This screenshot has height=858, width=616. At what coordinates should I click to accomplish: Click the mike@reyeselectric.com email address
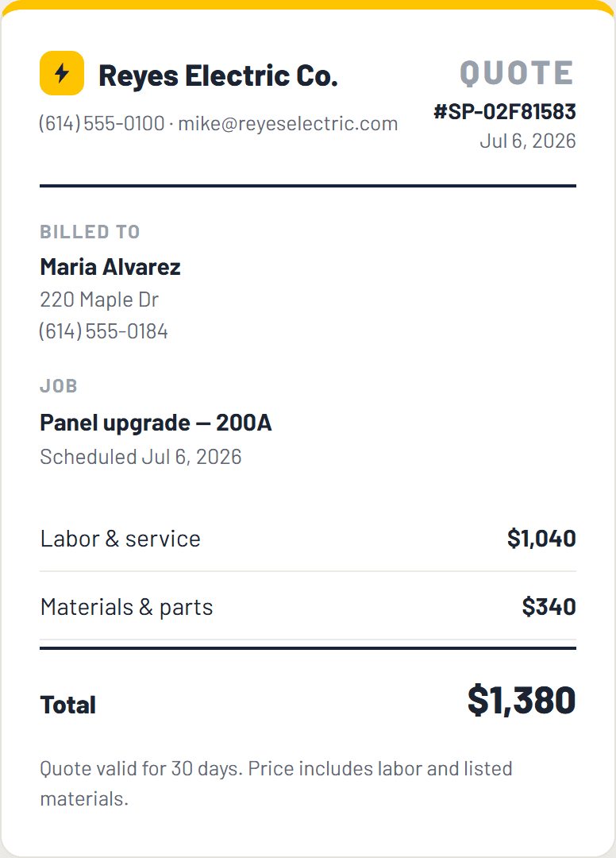tap(288, 124)
